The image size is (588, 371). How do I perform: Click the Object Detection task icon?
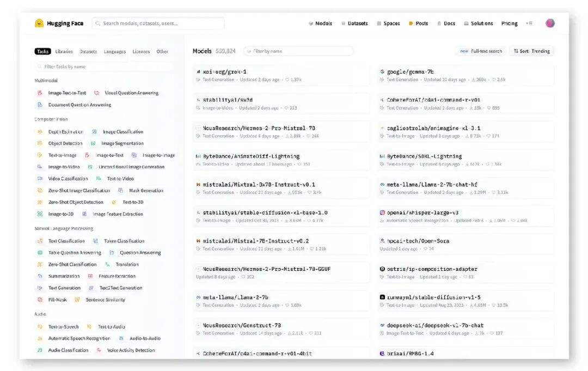(40, 143)
